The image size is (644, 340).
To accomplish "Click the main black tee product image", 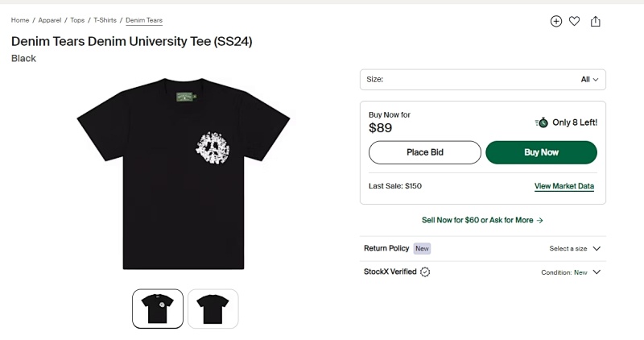I will tap(184, 173).
